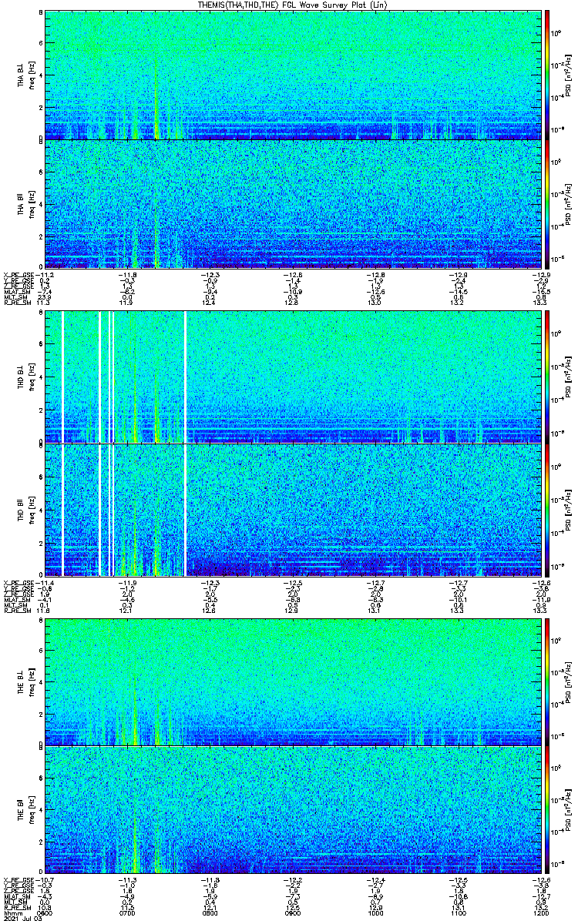Click the THD B-parallel spectrogram panel
The height and width of the screenshot is (924, 578).
tap(293, 510)
